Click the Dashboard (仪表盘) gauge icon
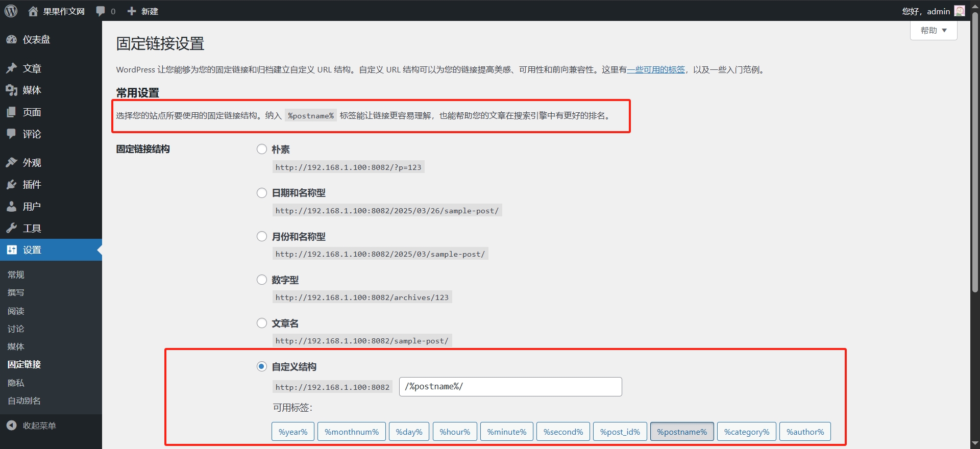 coord(11,39)
